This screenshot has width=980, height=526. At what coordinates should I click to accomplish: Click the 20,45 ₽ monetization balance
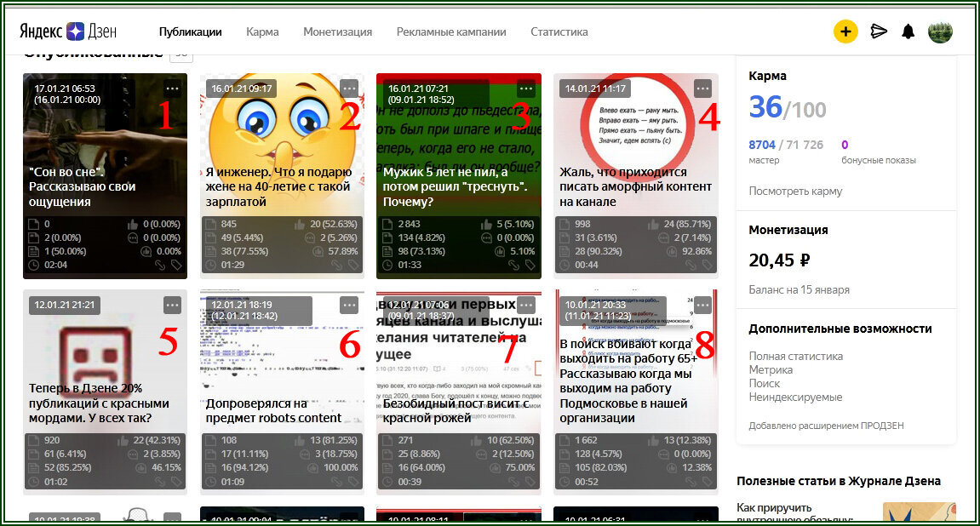(x=779, y=260)
